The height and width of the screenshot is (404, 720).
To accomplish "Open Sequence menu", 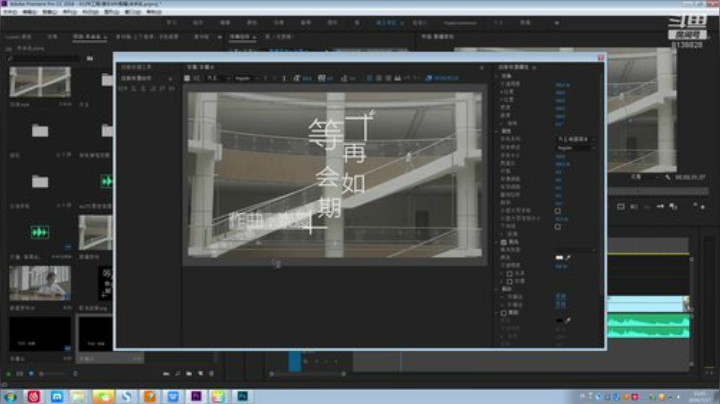I will pos(70,12).
